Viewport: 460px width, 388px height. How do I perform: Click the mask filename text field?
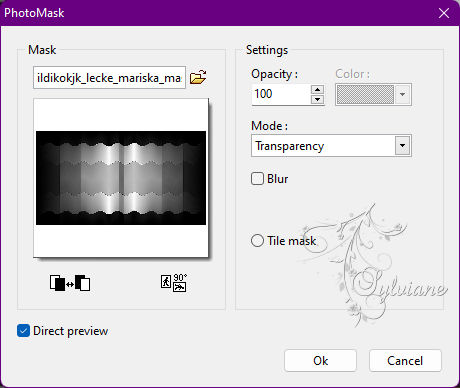(109, 78)
